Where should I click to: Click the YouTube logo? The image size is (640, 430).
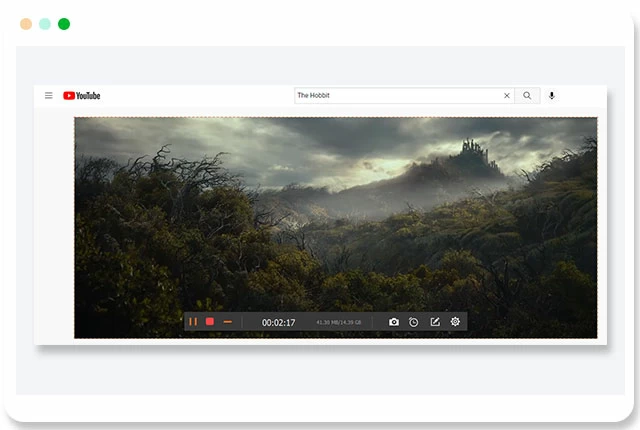point(82,96)
